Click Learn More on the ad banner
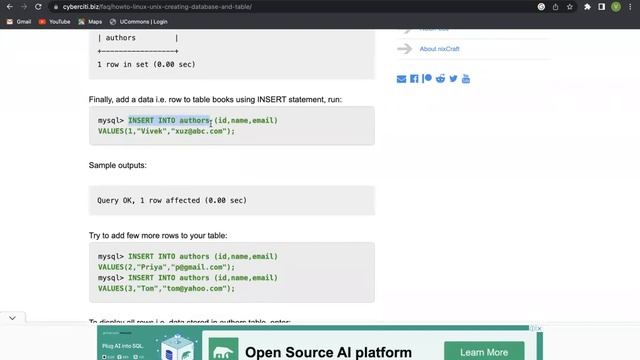 pos(484,352)
